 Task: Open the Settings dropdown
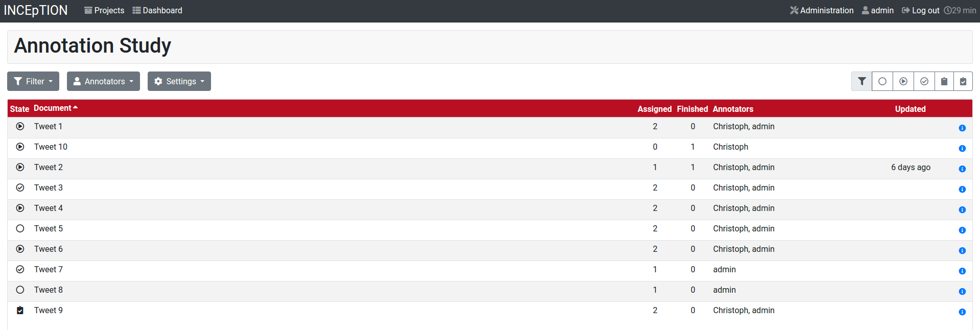coord(179,81)
